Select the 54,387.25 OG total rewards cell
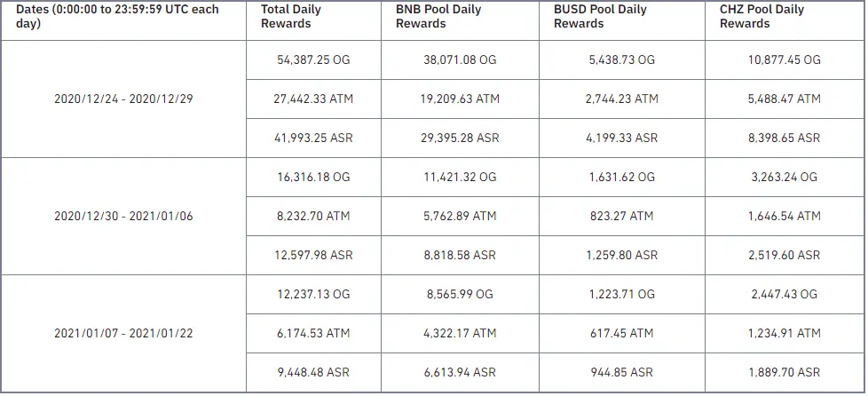Viewport: 868px width, 396px height. [x=313, y=59]
